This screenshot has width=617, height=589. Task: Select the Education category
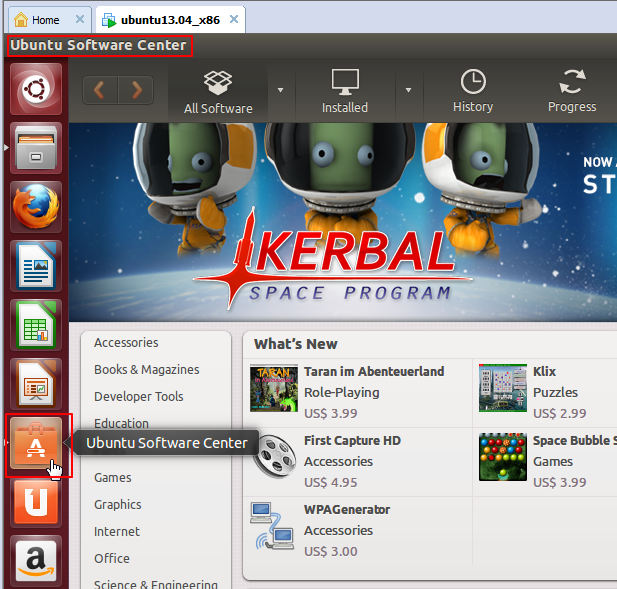coord(121,423)
